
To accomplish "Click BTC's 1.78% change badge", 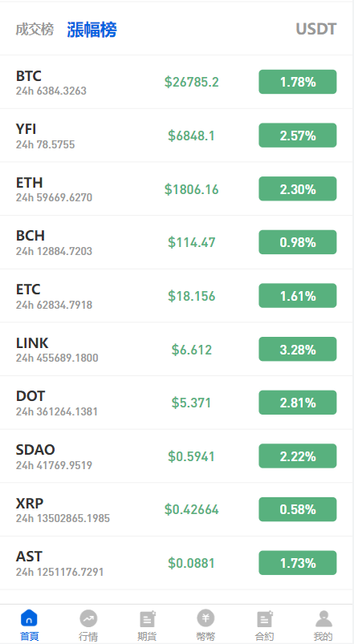I will click(298, 82).
